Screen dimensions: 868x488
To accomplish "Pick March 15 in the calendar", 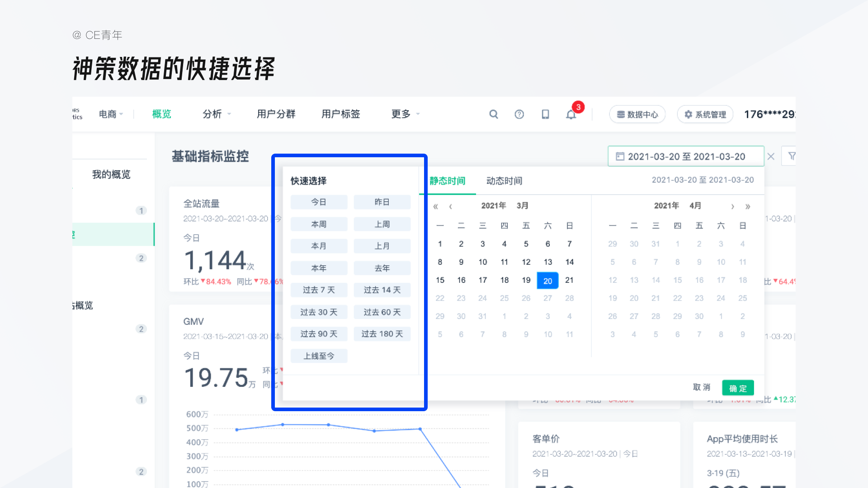I will point(440,280).
